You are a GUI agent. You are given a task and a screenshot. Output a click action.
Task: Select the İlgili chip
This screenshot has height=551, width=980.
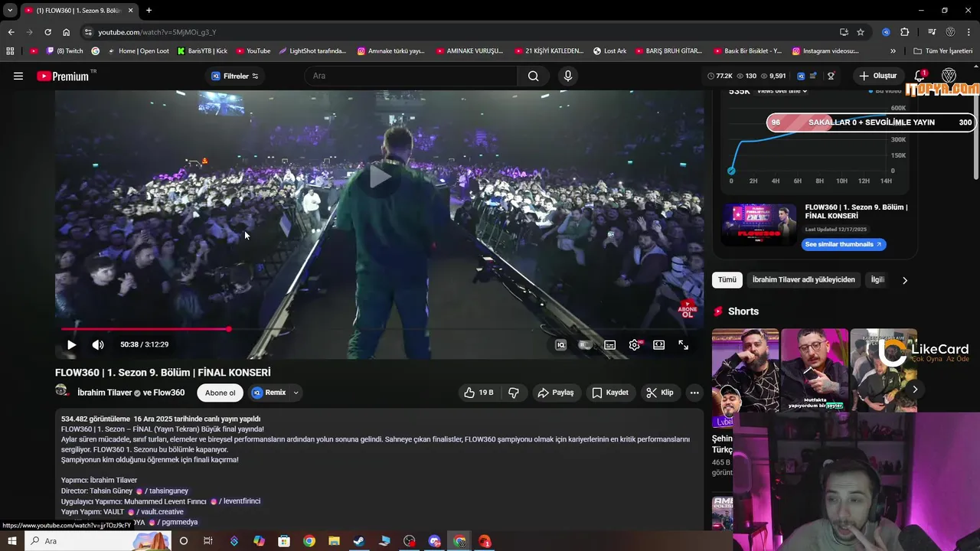(877, 280)
